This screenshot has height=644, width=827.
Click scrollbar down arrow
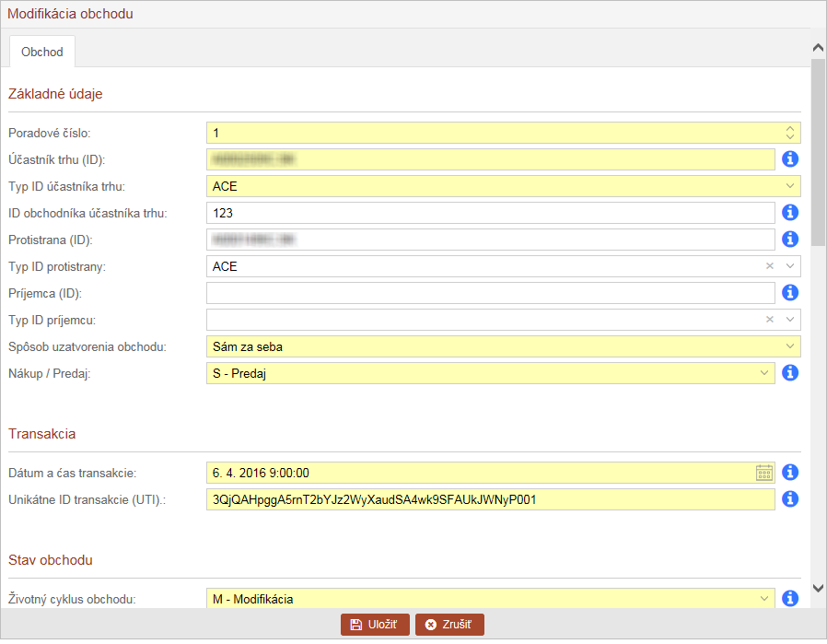pos(818,588)
